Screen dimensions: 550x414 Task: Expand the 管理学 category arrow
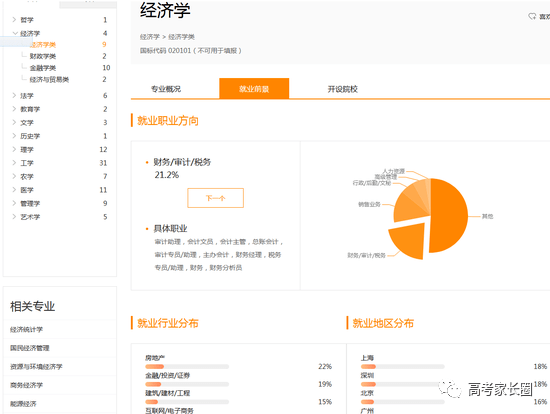[14, 203]
